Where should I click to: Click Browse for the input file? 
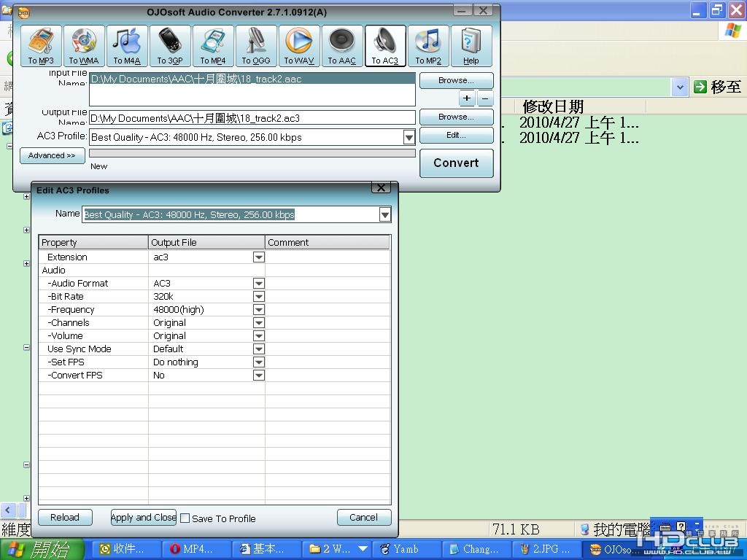(x=457, y=80)
